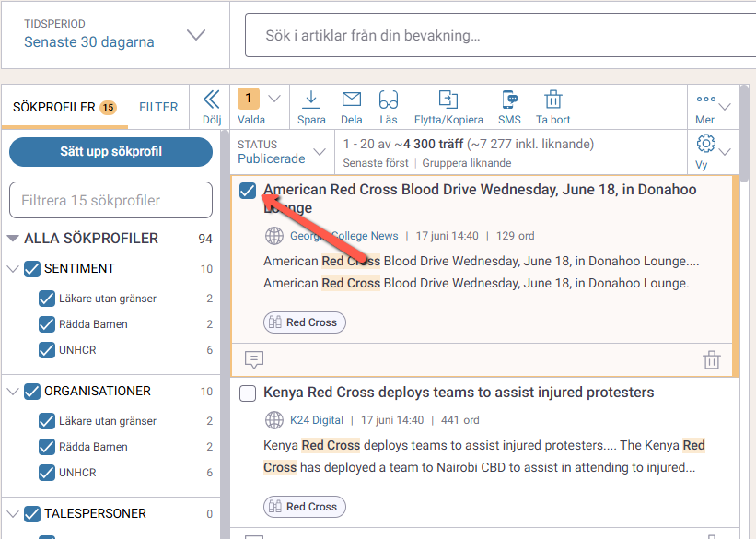Click the '1 - 20 av ~4 300 träff' text
This screenshot has height=539, width=756.
pos(403,144)
